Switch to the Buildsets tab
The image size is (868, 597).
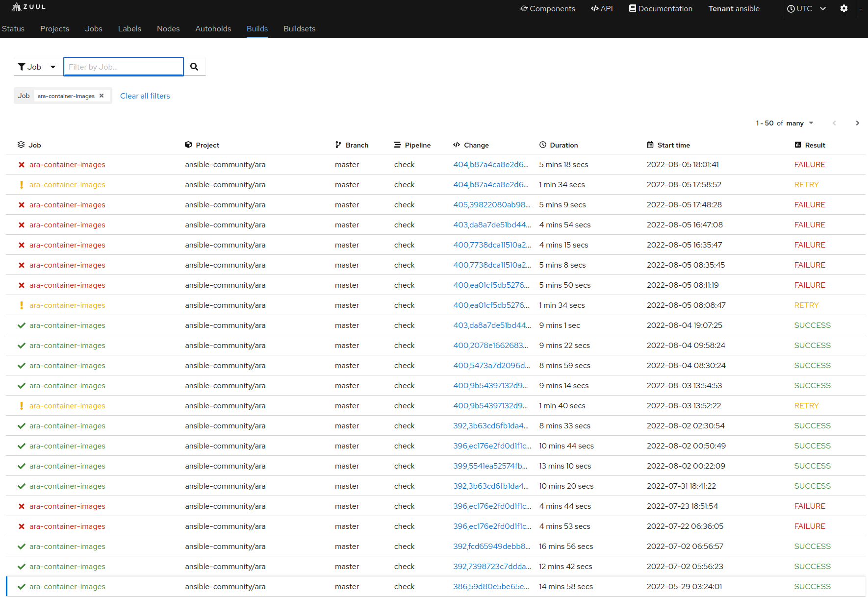(299, 28)
